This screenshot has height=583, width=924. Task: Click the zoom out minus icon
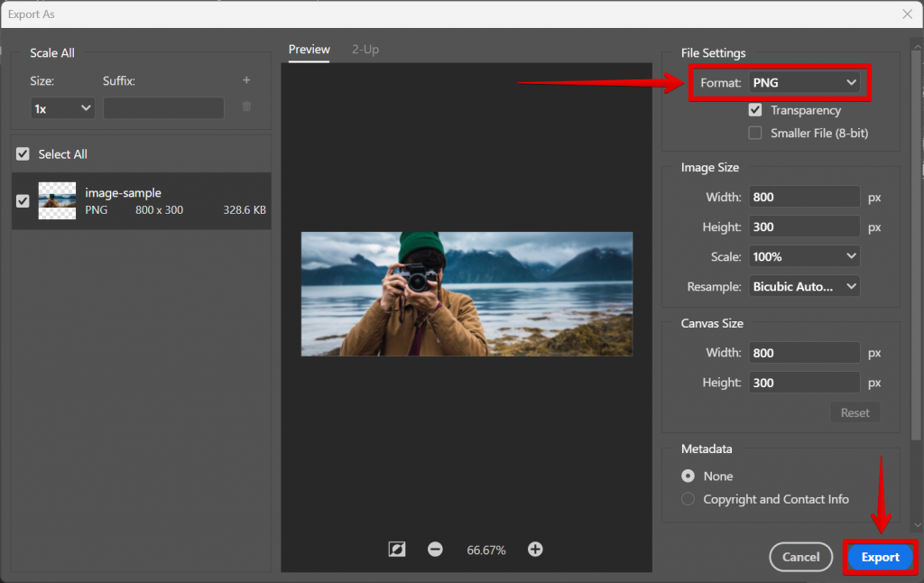(435, 549)
